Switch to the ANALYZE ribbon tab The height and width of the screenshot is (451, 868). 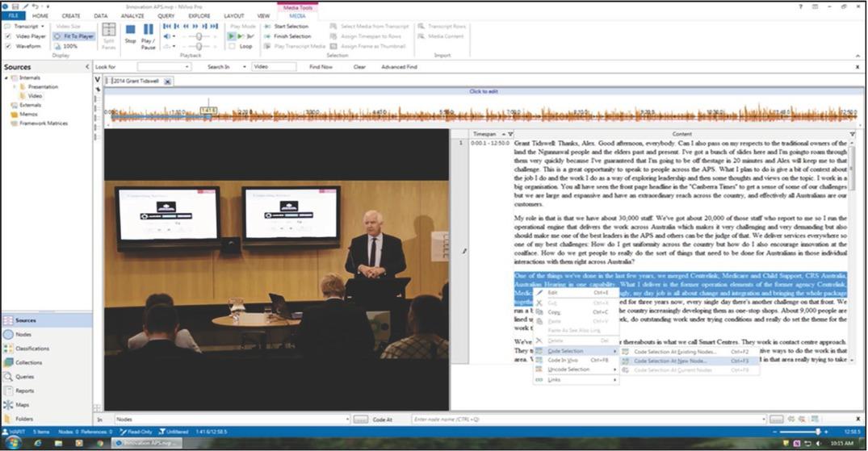[132, 15]
